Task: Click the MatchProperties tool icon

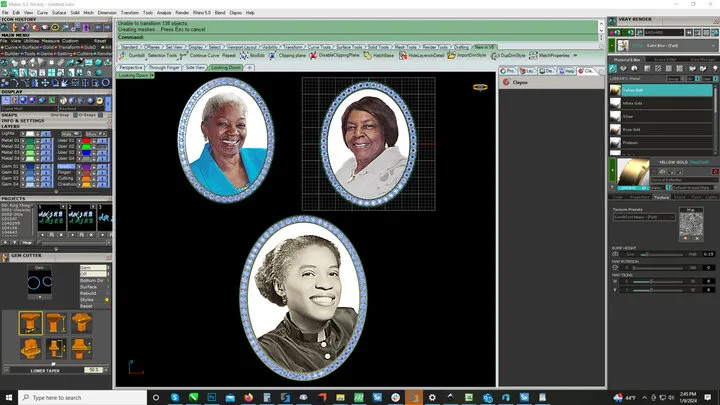Action: pyautogui.click(x=533, y=56)
